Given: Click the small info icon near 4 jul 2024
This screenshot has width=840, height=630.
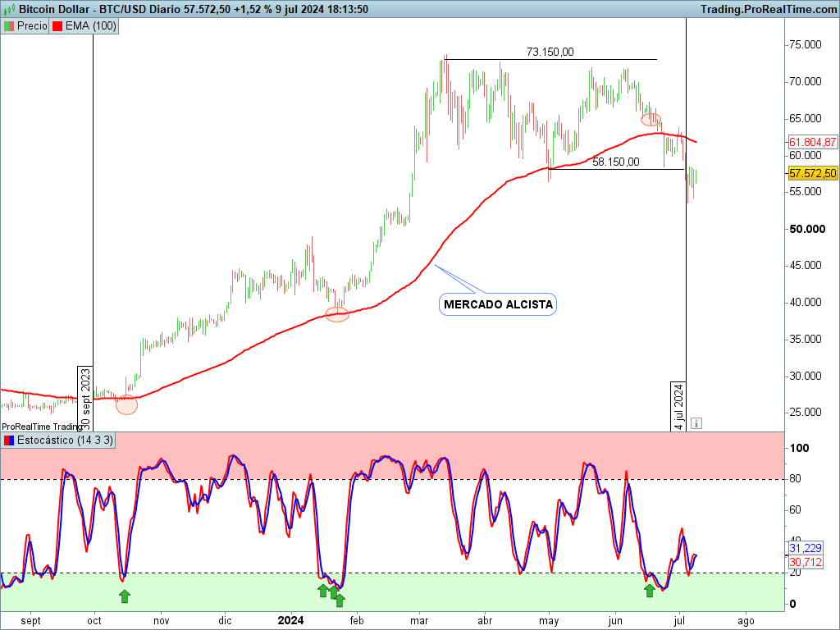Looking at the screenshot, I should 696,423.
